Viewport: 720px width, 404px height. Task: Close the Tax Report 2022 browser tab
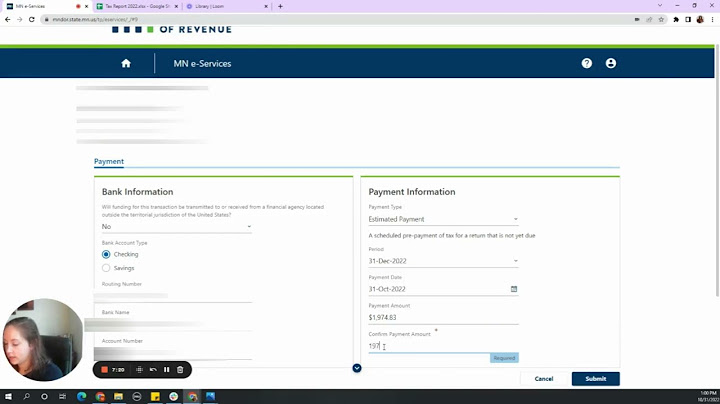pyautogui.click(x=176, y=6)
